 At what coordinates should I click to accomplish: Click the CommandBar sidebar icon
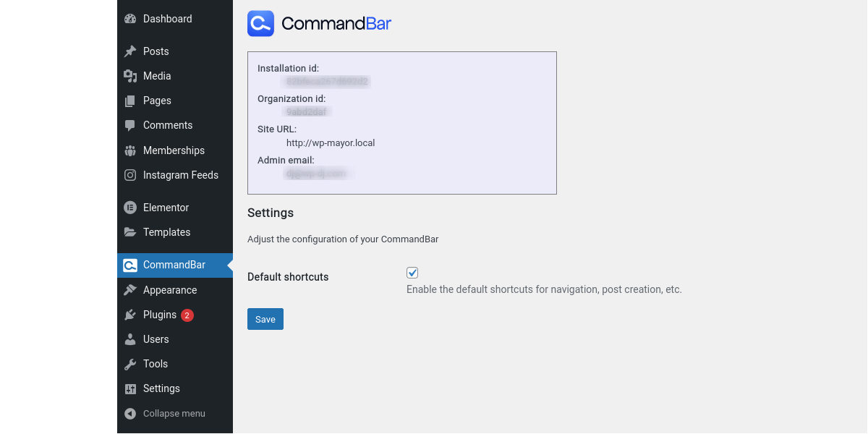(130, 265)
